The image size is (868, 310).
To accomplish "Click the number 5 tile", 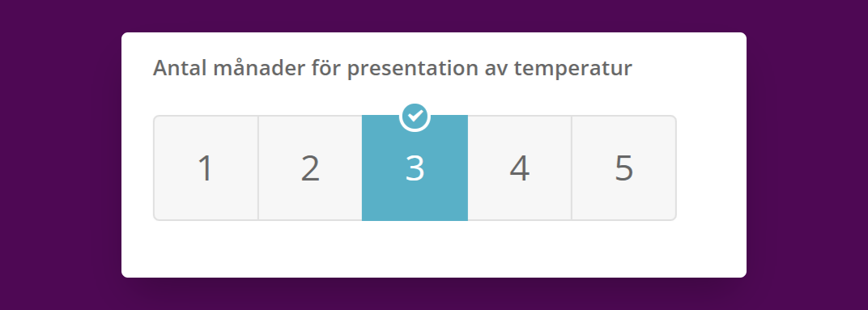I will 623,168.
